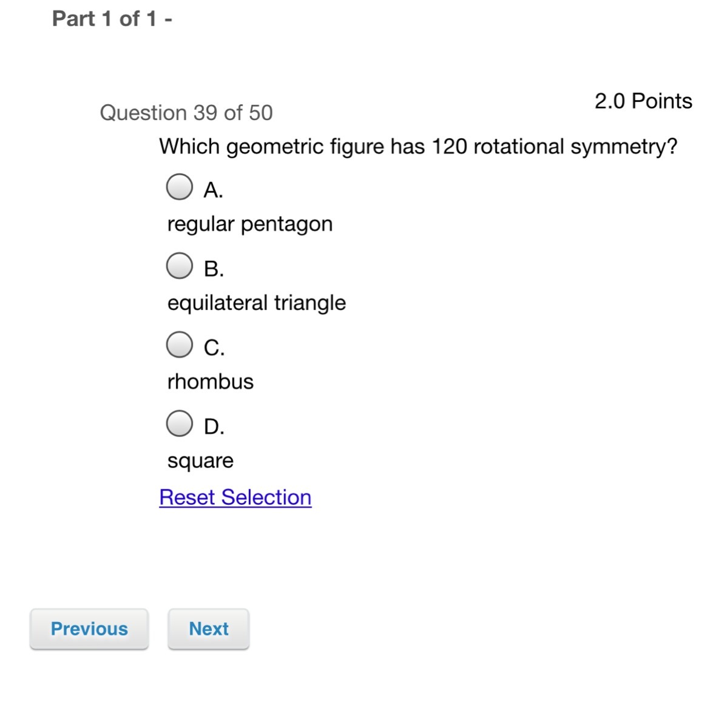Click the rotational symmetry question text
The width and height of the screenshot is (727, 728).
[418, 147]
